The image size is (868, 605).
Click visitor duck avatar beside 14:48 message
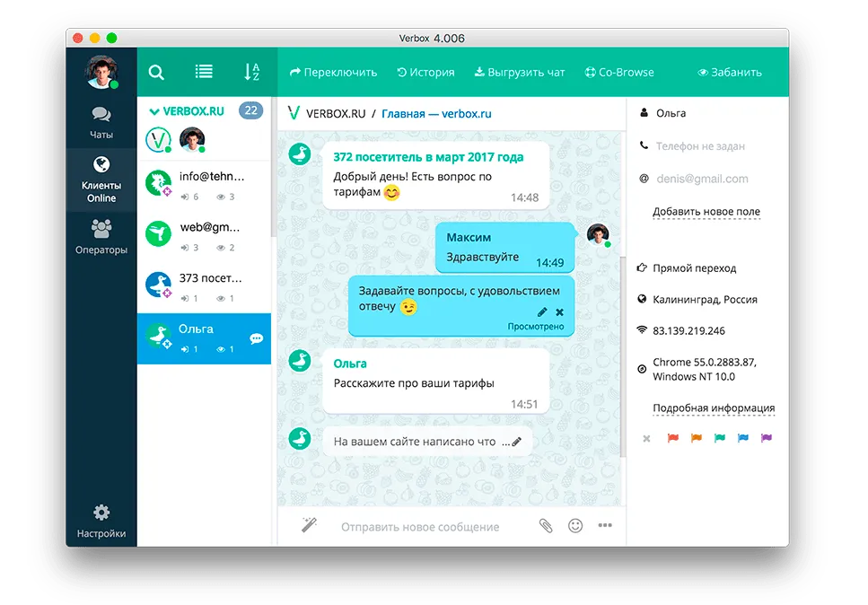tap(300, 153)
